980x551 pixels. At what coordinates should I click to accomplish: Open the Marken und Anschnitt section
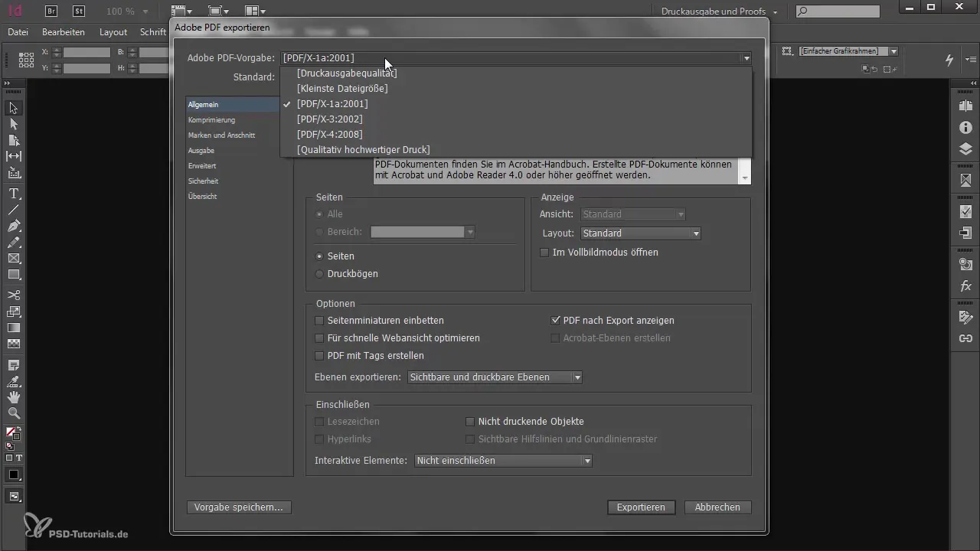(221, 135)
